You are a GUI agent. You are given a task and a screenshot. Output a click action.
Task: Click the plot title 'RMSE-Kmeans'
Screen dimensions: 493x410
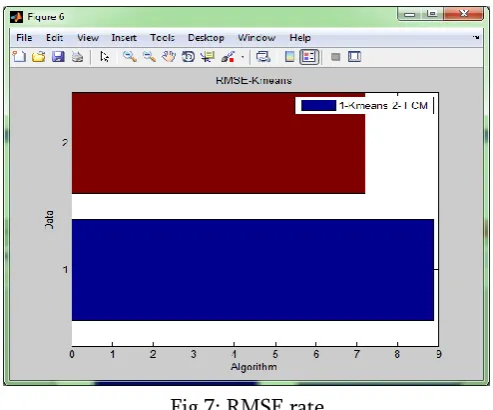pyautogui.click(x=254, y=80)
